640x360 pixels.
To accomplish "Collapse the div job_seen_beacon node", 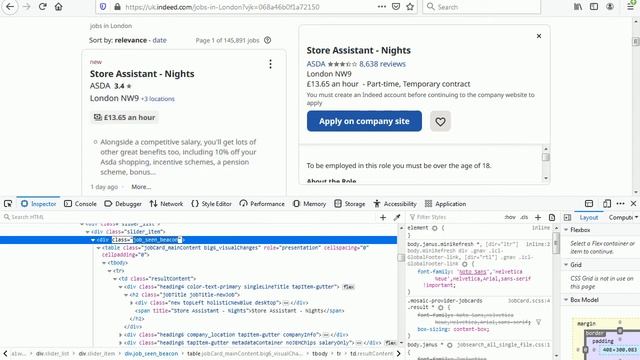I will (93, 240).
